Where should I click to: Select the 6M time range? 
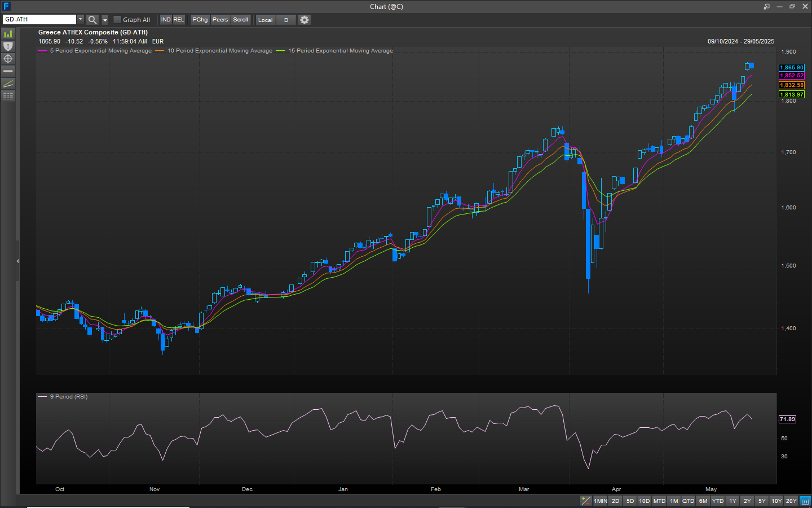click(703, 501)
